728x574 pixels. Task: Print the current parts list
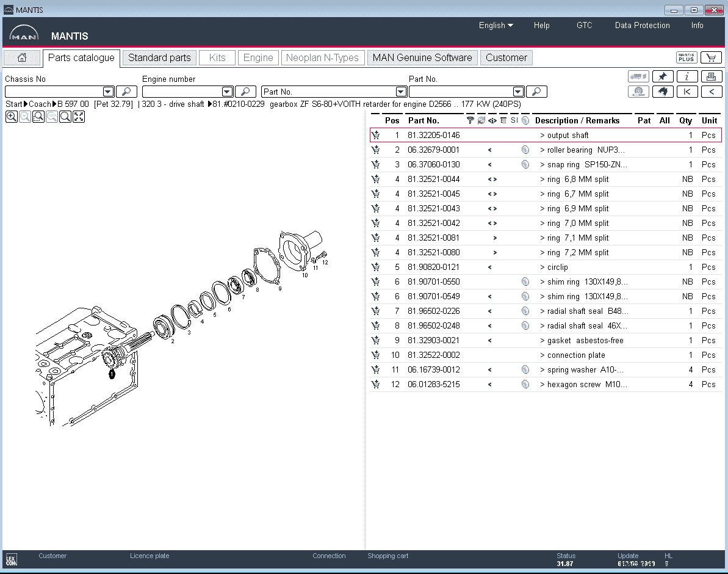712,77
